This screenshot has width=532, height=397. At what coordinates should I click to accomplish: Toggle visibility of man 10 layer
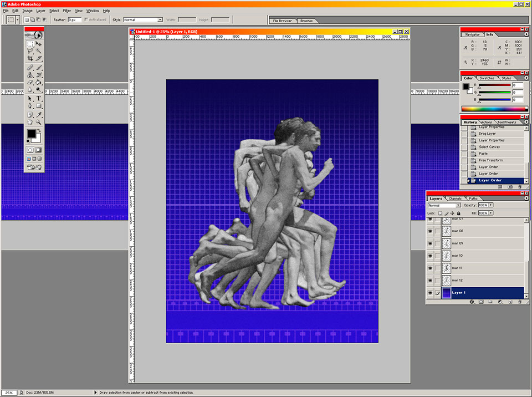430,256
